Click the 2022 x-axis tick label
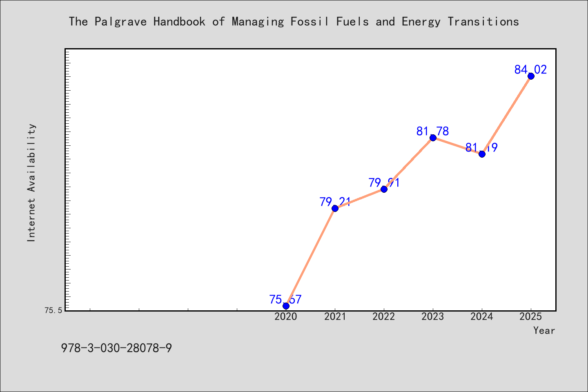This screenshot has width=588, height=392. (384, 316)
